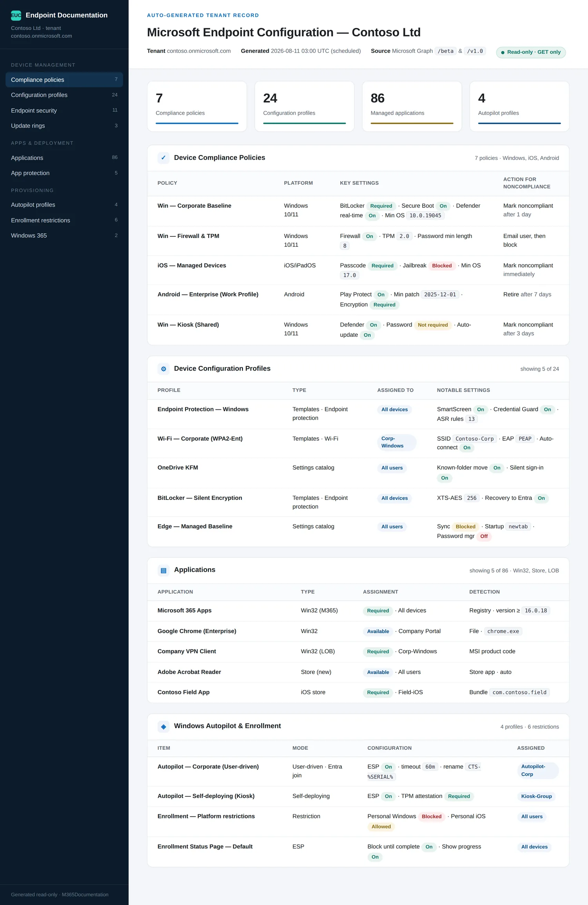Click the list icon beside Applications heading
Screen dimensions: 588x905
pos(163,570)
